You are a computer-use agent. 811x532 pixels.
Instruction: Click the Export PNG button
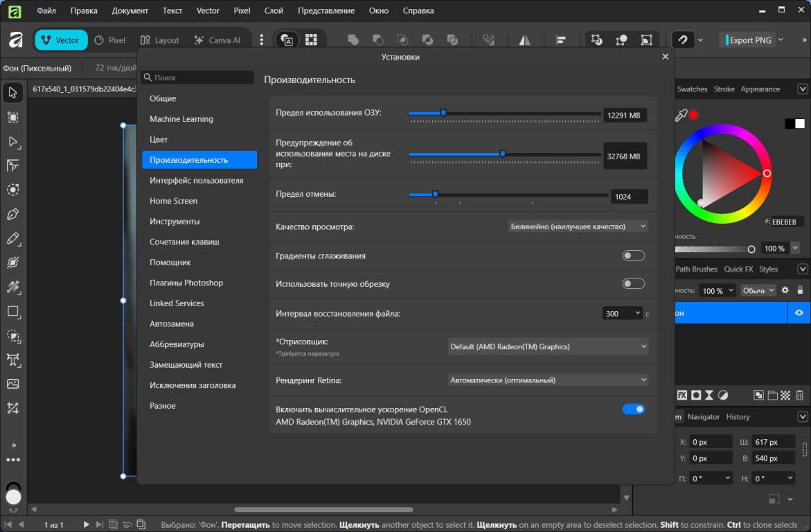(x=750, y=40)
